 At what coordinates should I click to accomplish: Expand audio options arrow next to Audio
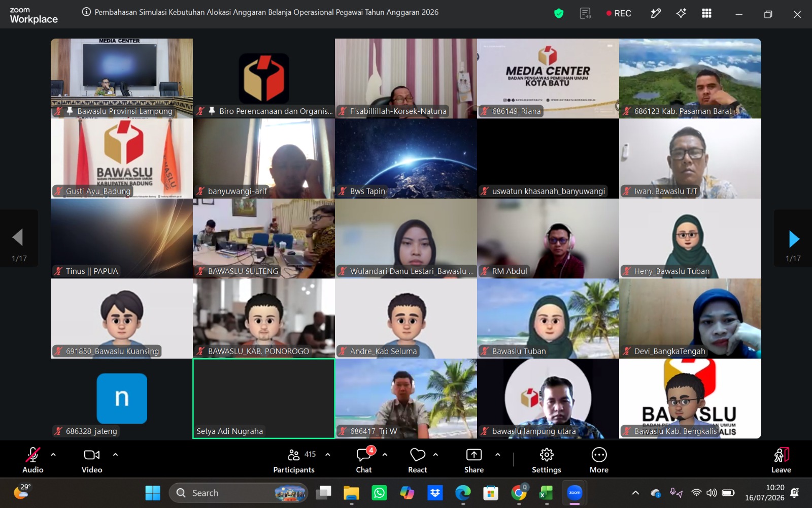[53, 455]
